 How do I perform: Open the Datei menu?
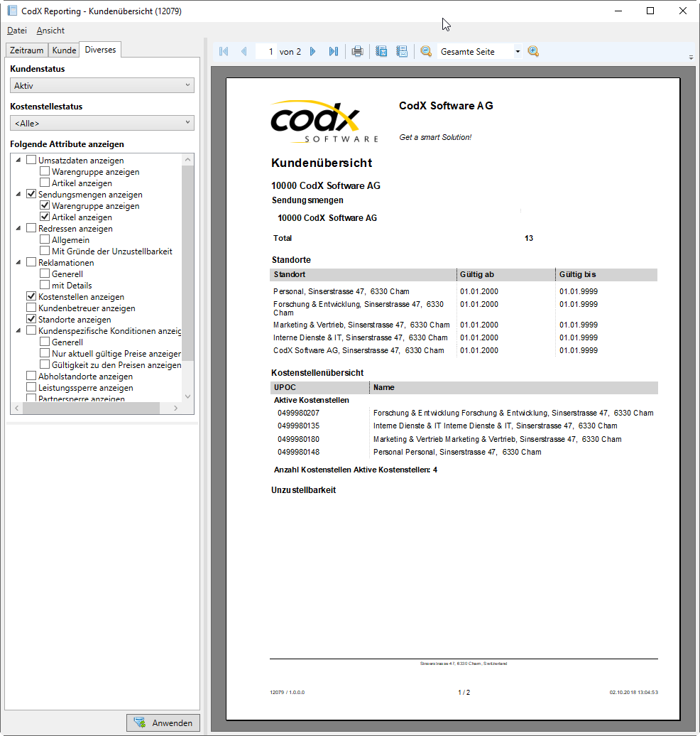pos(17,31)
